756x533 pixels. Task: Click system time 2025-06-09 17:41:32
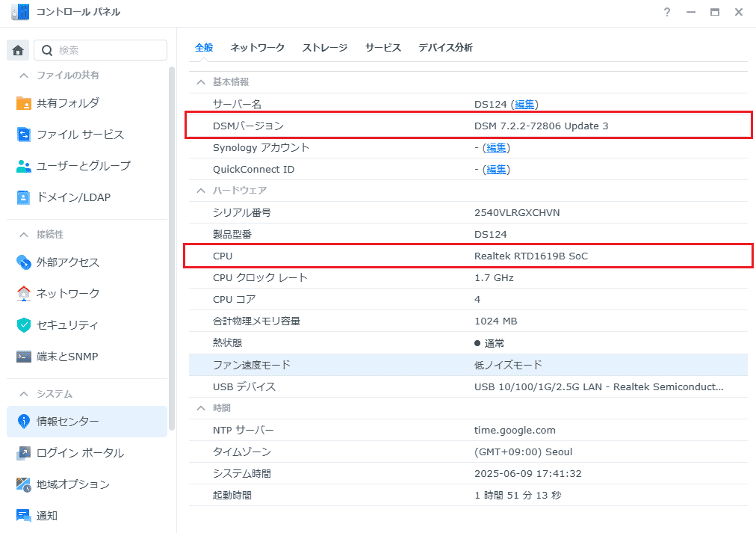[x=527, y=474]
